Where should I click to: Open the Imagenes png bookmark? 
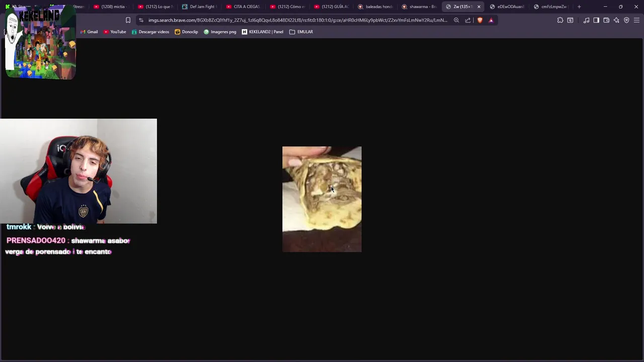click(x=220, y=32)
